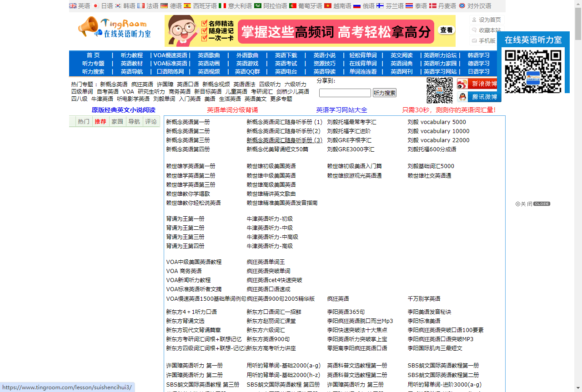The width and height of the screenshot is (582, 392).
Task: Click inside the search input box
Action: tap(346, 93)
